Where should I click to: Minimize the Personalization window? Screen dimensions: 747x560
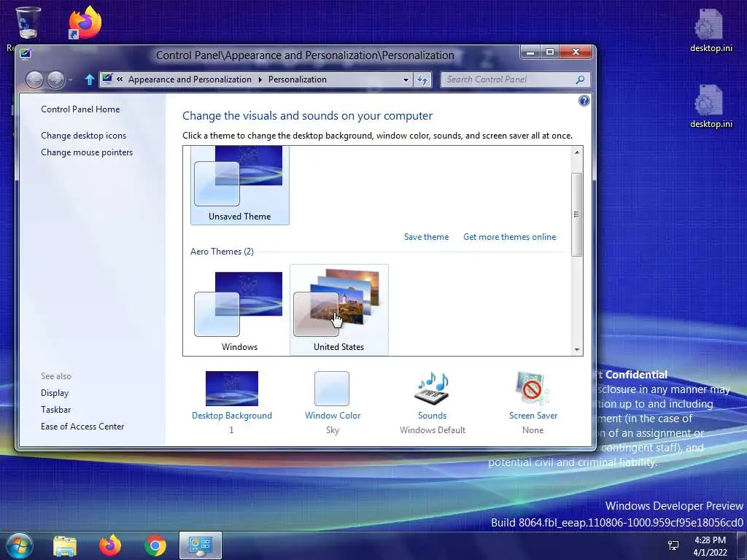point(530,52)
